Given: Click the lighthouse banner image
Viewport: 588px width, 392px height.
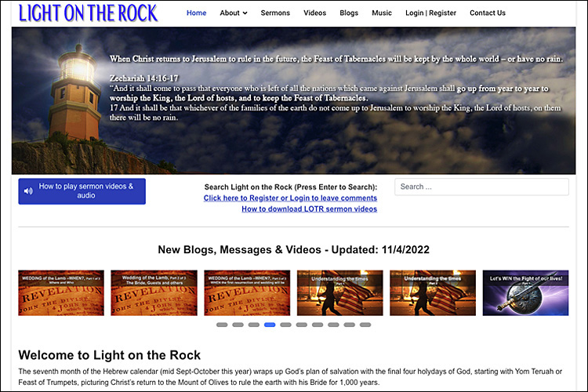Looking at the screenshot, I should [294, 100].
